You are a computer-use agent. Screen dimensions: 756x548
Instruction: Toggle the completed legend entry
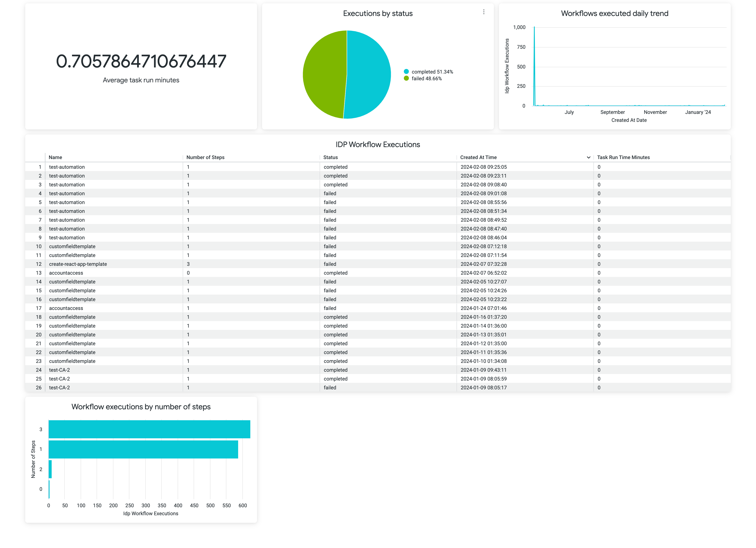click(x=432, y=72)
